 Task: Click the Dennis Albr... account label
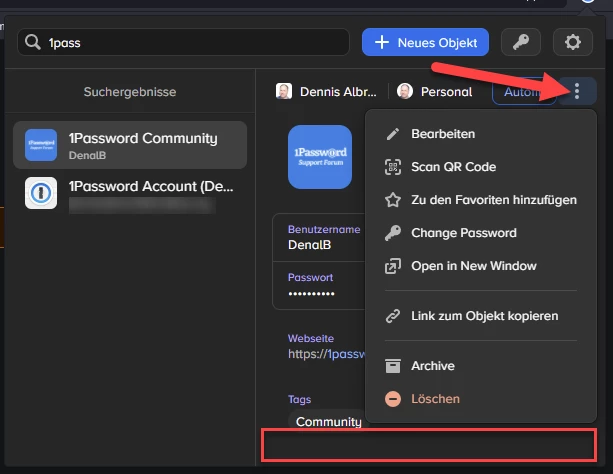point(338,92)
